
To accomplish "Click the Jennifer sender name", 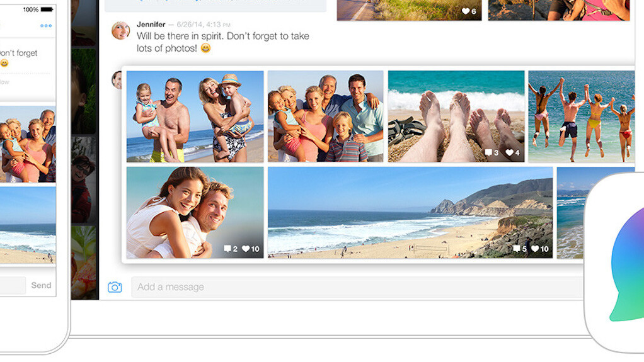I will click(151, 25).
